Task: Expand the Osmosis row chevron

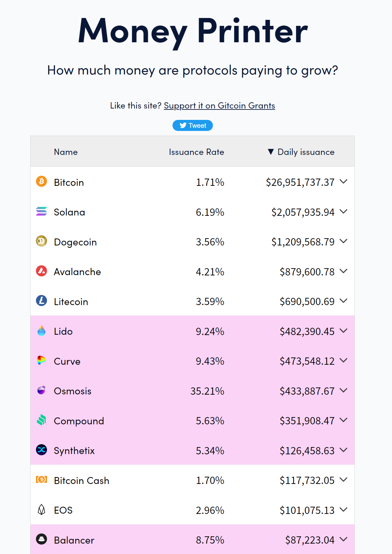Action: click(343, 390)
